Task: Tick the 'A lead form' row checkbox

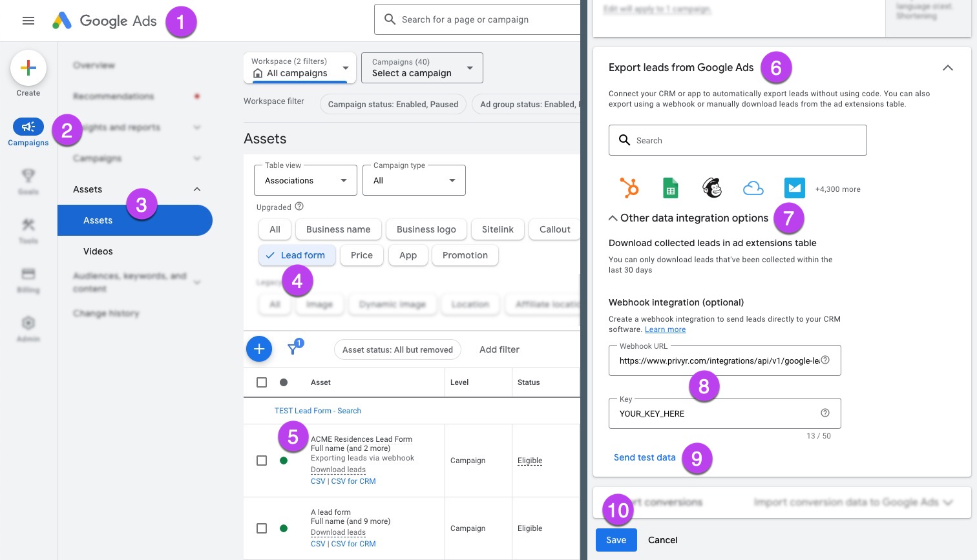Action: pos(262,528)
